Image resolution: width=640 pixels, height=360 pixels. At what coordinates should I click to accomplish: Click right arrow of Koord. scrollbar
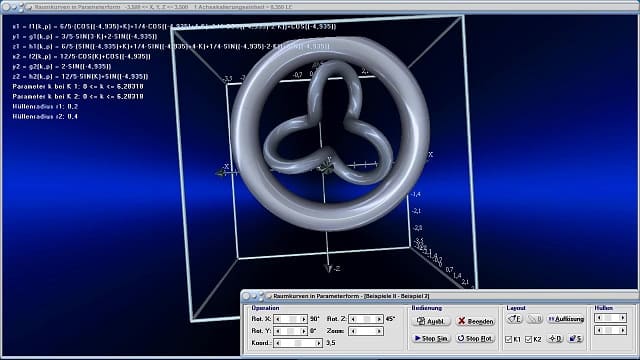point(318,343)
